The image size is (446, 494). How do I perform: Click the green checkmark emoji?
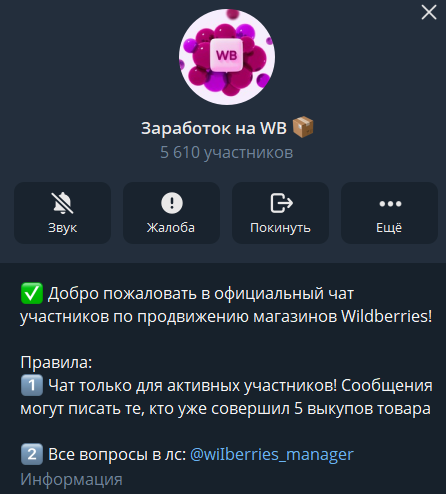(x=32, y=293)
